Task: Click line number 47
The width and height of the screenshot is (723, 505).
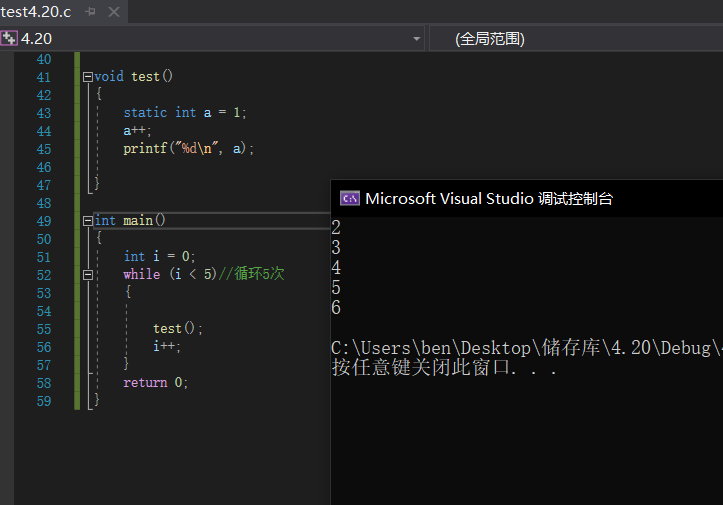Action: 44,185
